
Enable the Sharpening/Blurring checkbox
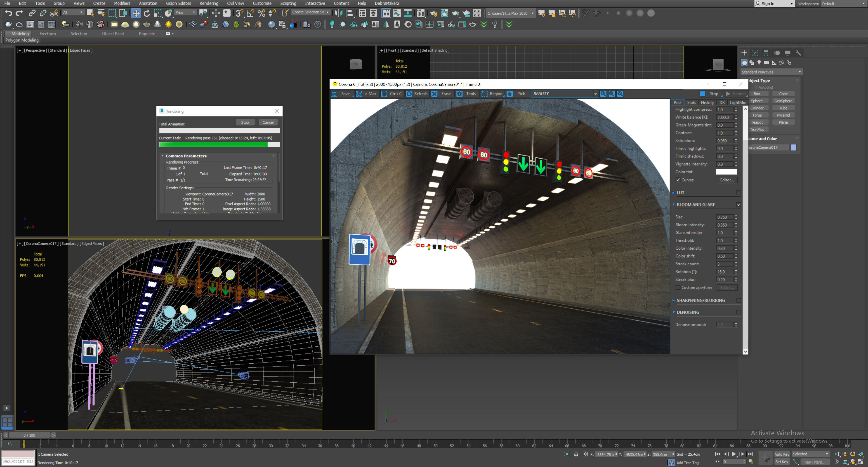click(739, 300)
